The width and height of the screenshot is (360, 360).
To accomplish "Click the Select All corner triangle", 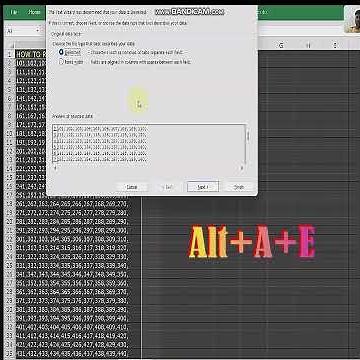I will [10, 46].
